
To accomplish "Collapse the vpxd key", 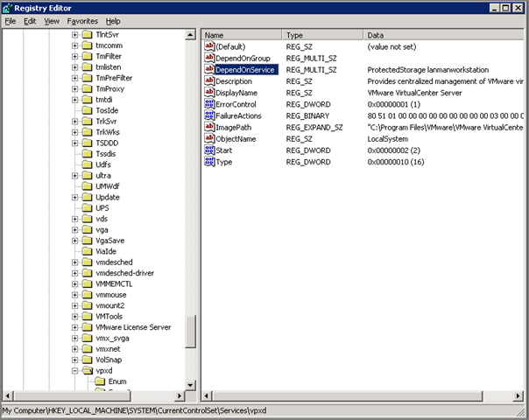I will (75, 371).
